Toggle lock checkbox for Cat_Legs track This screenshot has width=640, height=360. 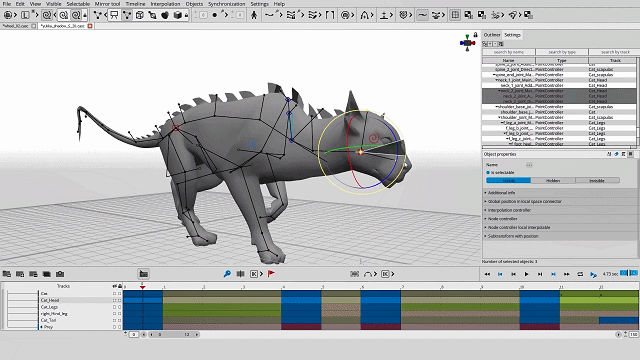coord(120,307)
